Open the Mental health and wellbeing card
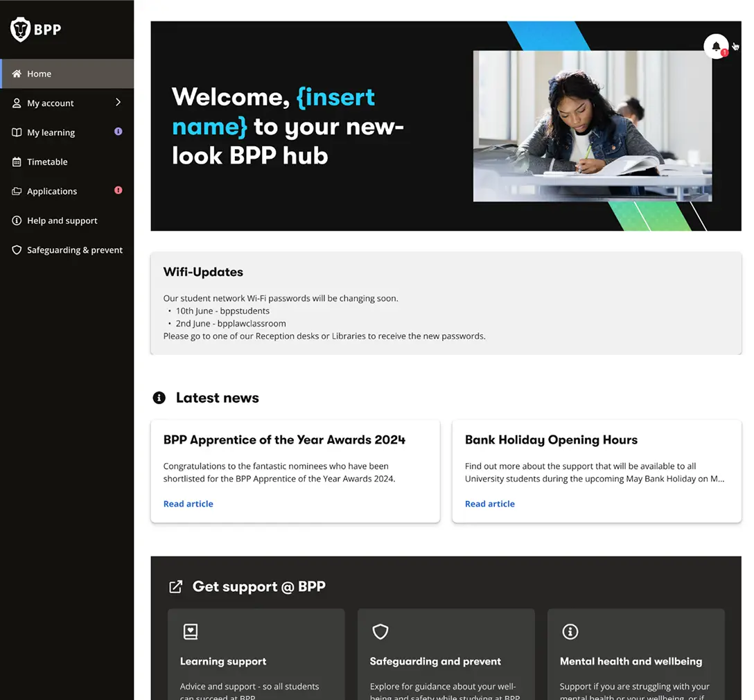This screenshot has width=754, height=700. click(x=635, y=654)
